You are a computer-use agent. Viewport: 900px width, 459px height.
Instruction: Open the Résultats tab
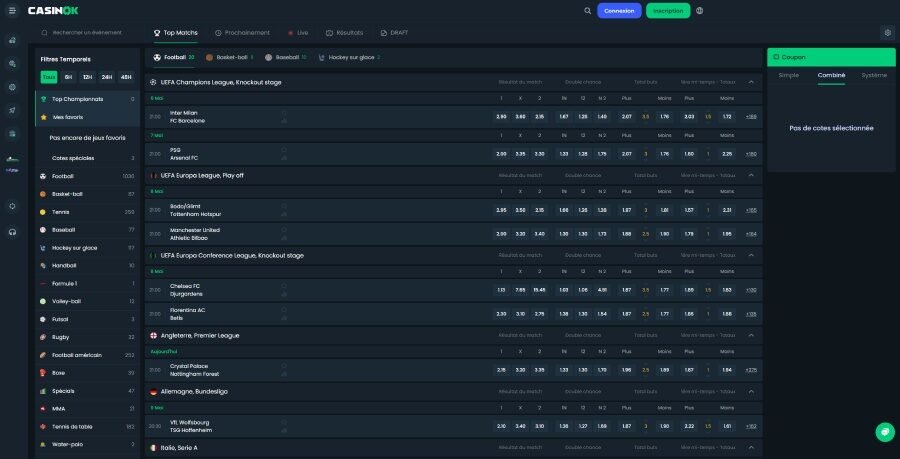coord(344,33)
